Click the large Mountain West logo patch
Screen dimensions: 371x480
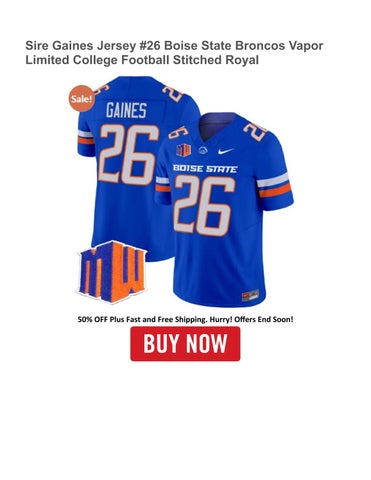pyautogui.click(x=112, y=271)
